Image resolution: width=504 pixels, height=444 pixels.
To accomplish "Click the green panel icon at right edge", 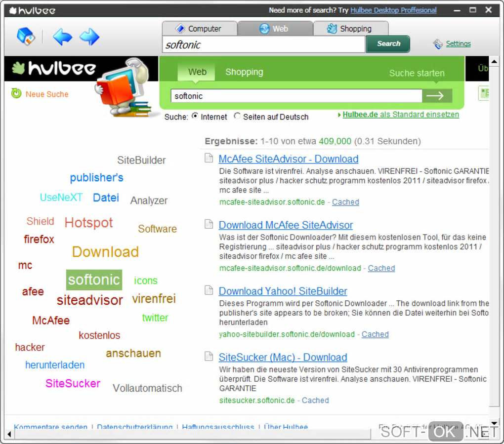I will pos(484,93).
